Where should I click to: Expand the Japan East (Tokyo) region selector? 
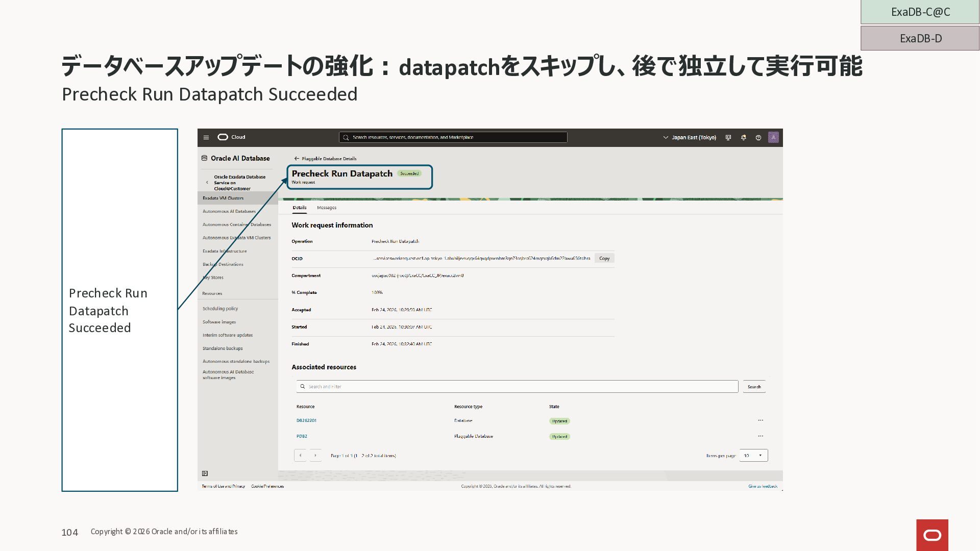coord(690,138)
